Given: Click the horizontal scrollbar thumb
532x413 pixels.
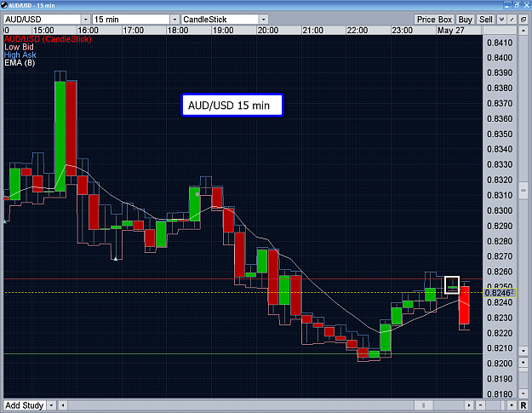Looking at the screenshot, I should pos(423,405).
